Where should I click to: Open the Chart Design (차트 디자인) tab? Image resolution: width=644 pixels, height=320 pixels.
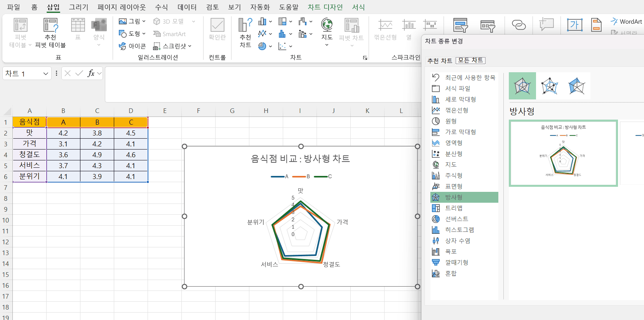click(x=325, y=7)
